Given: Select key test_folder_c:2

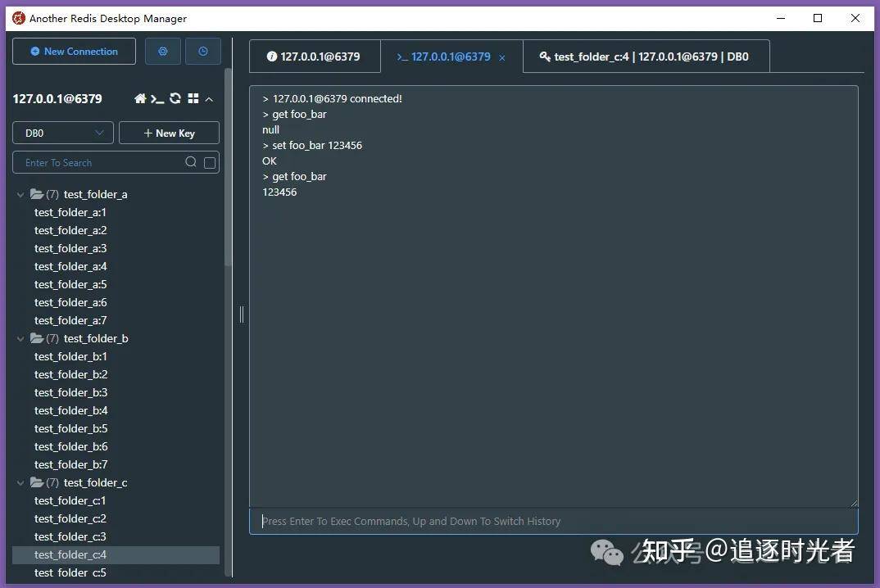Looking at the screenshot, I should tap(70, 518).
